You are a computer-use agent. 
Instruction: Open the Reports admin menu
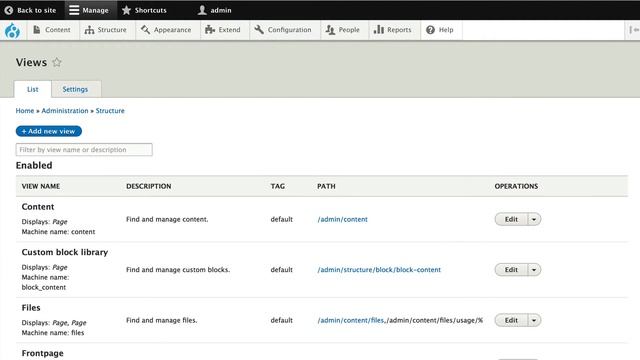click(393, 30)
